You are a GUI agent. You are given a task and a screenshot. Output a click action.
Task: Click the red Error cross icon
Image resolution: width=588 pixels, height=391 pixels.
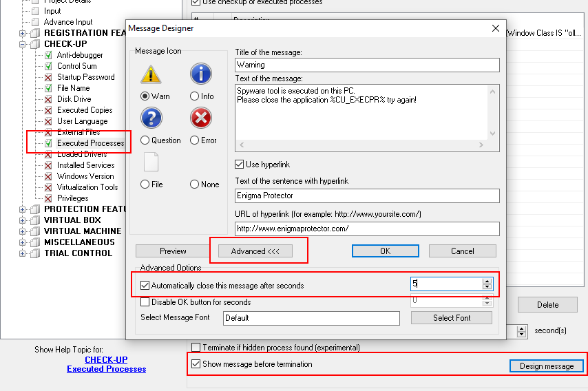tap(201, 118)
